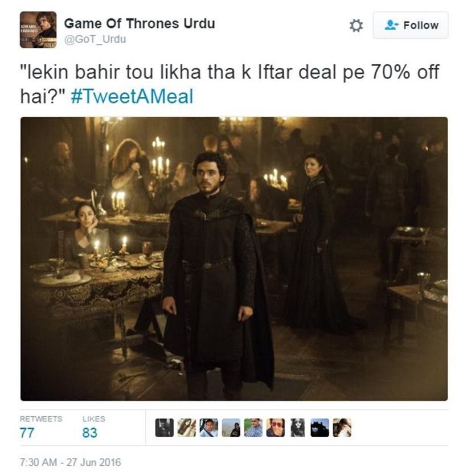
Task: View the 83 likes list
Action: pyautogui.click(x=93, y=428)
